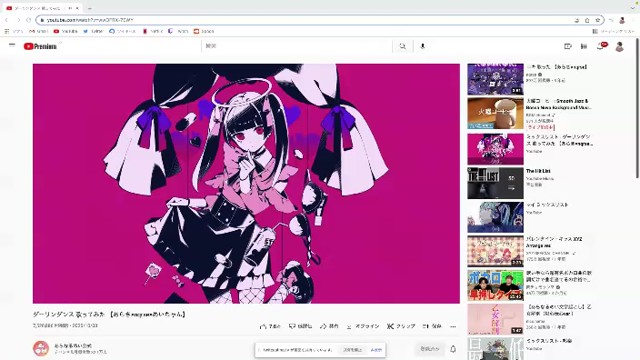640x360 pixels.
Task: Click the browser forward arrow
Action: (18, 20)
